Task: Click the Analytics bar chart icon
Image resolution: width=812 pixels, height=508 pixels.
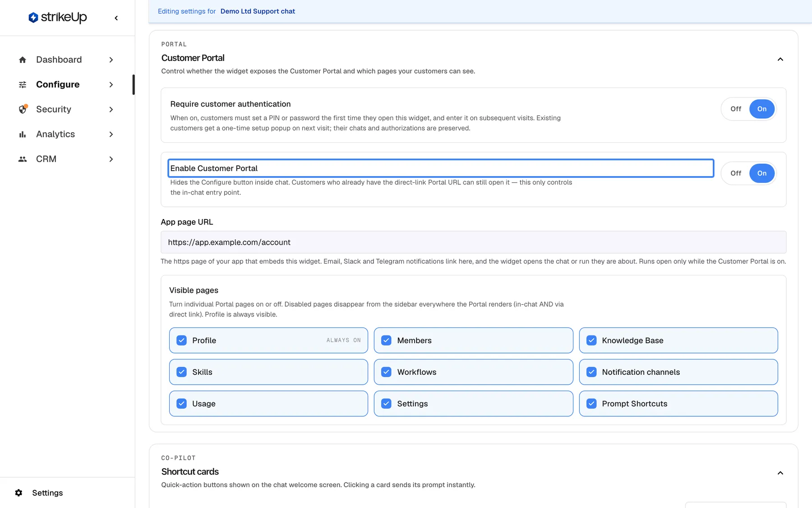Action: click(x=23, y=134)
